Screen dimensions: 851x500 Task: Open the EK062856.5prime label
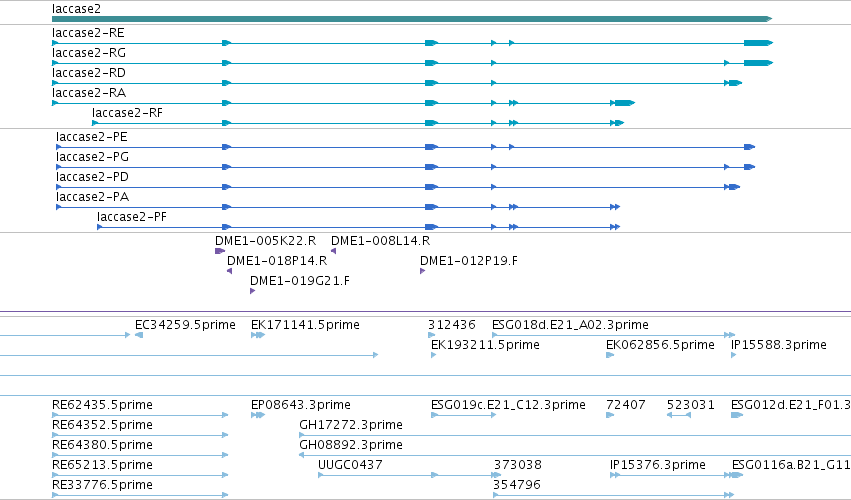pos(660,345)
